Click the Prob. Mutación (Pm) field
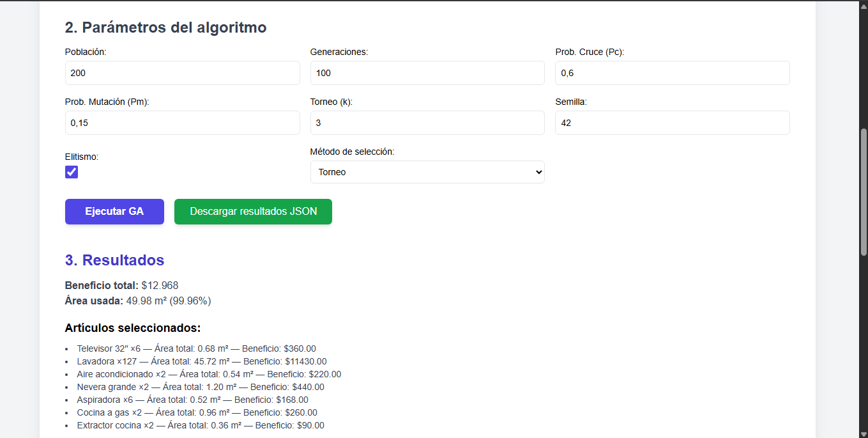 point(182,123)
